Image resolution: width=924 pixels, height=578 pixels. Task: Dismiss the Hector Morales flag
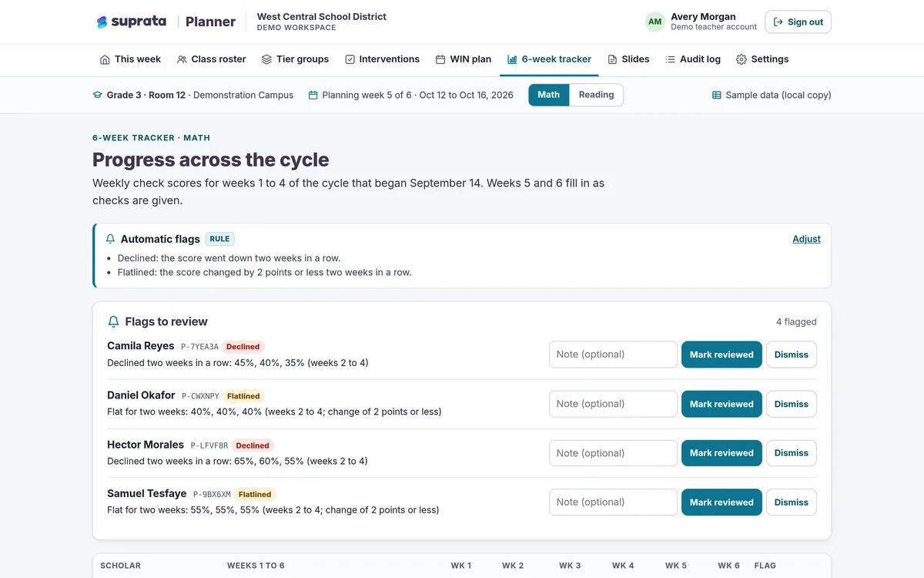[792, 453]
